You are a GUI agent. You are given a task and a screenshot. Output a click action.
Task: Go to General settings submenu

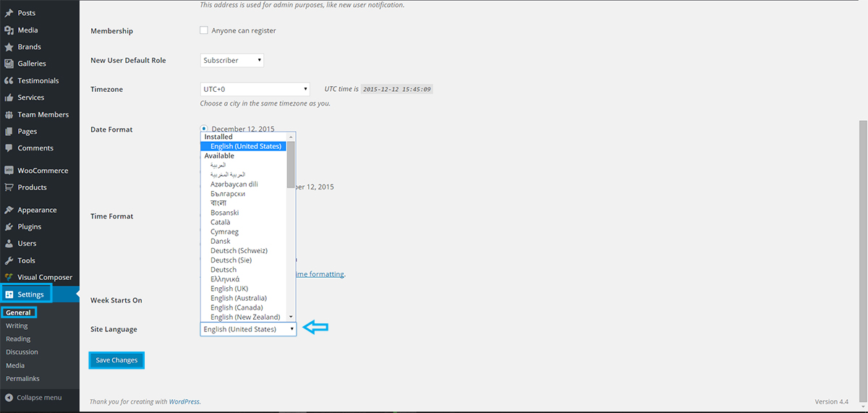pos(19,313)
